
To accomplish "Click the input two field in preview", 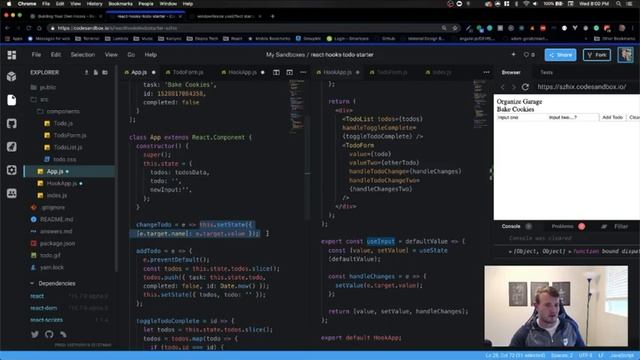I will [572, 118].
